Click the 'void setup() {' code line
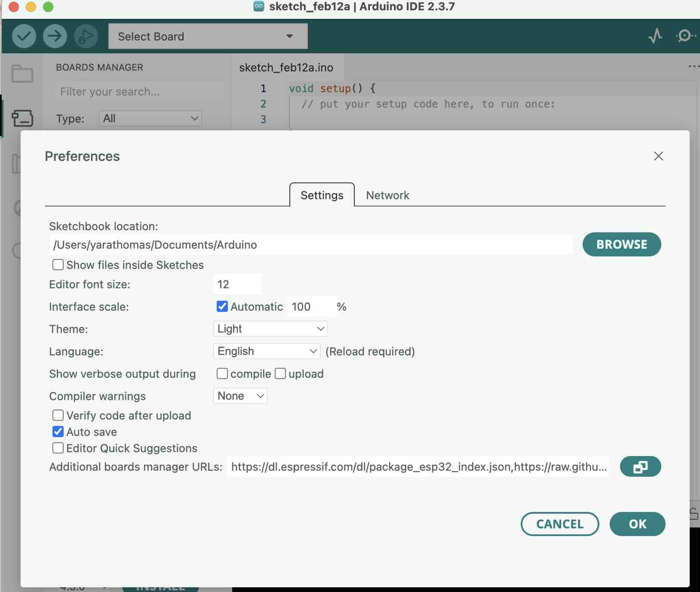The width and height of the screenshot is (700, 592). (332, 88)
